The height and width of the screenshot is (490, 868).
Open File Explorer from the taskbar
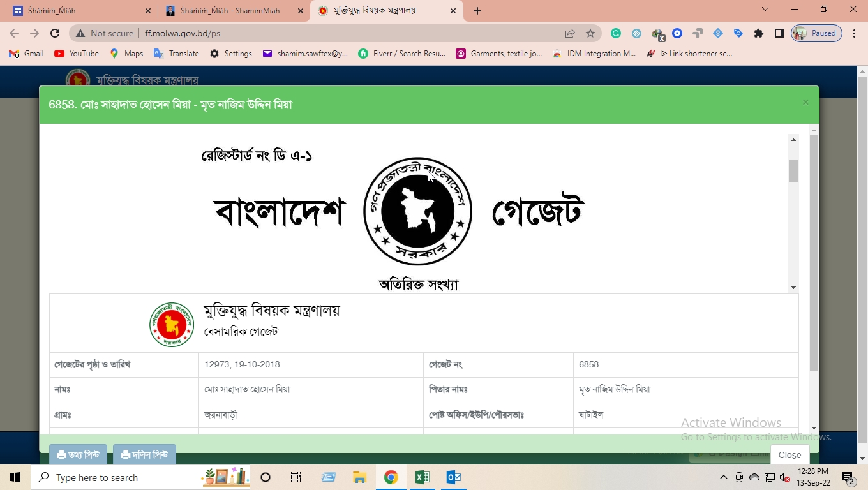(359, 477)
